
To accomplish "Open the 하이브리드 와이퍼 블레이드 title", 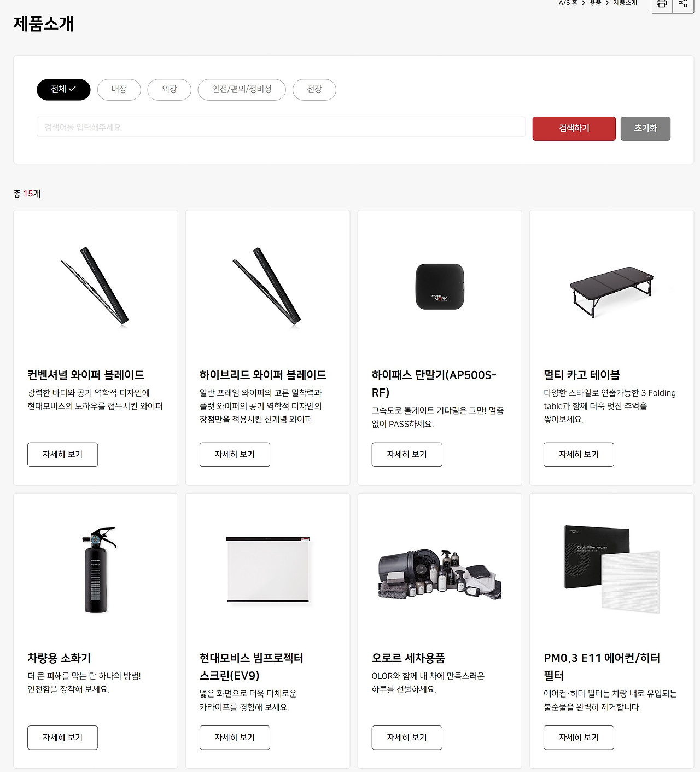I will (x=263, y=375).
